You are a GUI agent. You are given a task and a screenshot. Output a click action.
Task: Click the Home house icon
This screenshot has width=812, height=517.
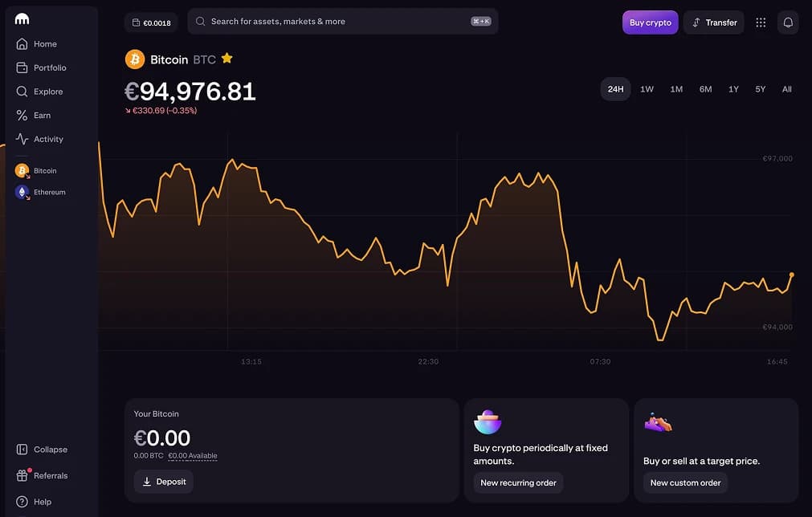(x=22, y=44)
